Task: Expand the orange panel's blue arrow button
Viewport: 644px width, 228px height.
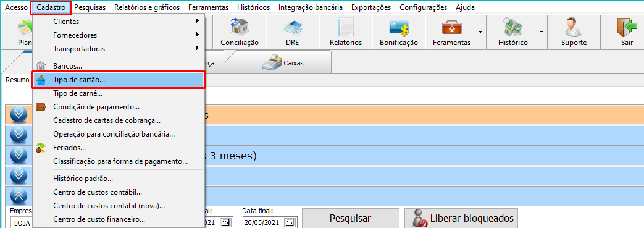Action: pyautogui.click(x=18, y=114)
